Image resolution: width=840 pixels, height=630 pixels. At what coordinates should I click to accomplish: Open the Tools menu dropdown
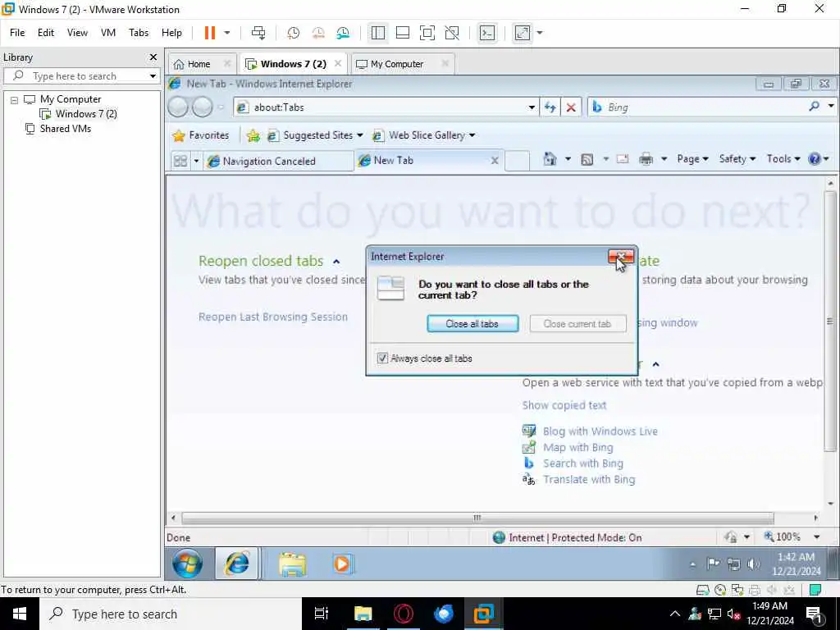pyautogui.click(x=783, y=158)
